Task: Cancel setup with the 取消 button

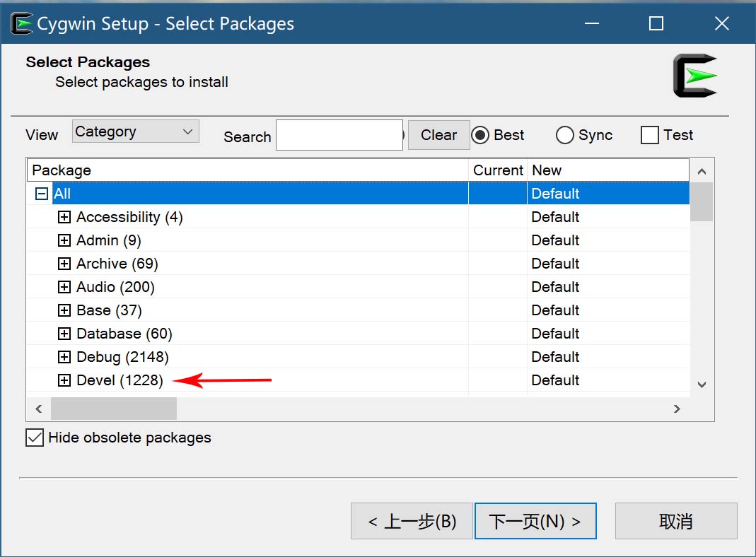Action: [x=676, y=521]
